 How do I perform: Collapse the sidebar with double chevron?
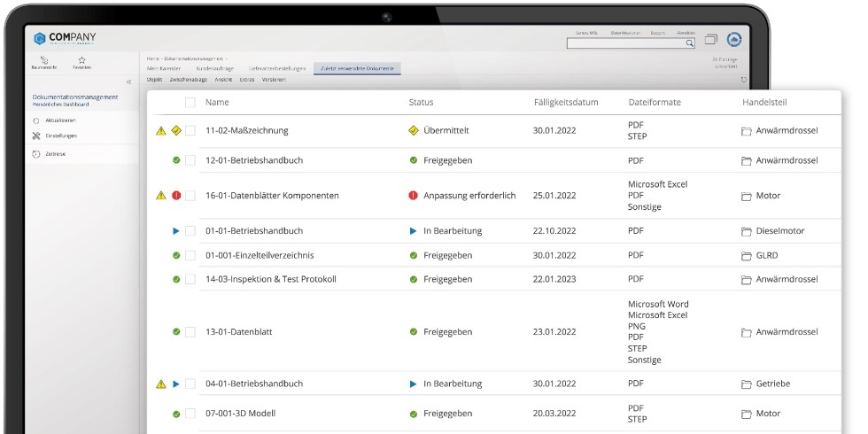point(128,81)
